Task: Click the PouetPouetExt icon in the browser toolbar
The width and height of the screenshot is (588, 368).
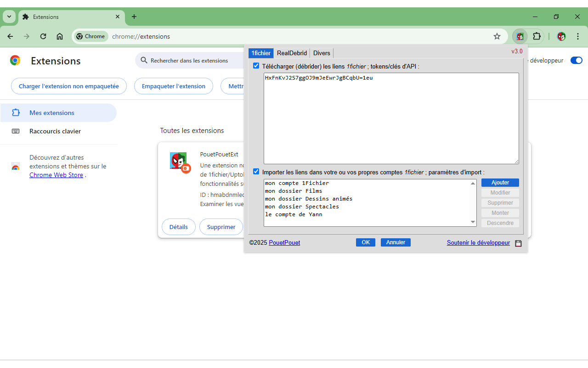Action: click(520, 36)
